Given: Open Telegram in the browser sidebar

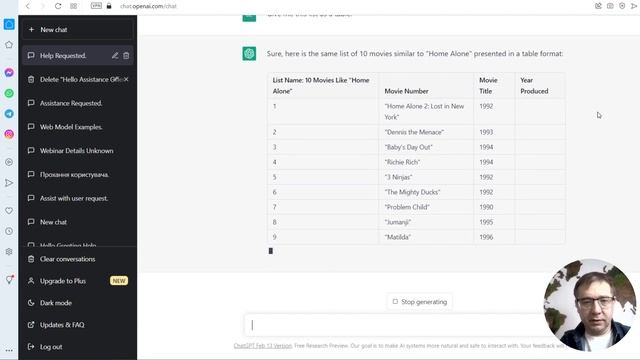Looking at the screenshot, I should coord(9,114).
